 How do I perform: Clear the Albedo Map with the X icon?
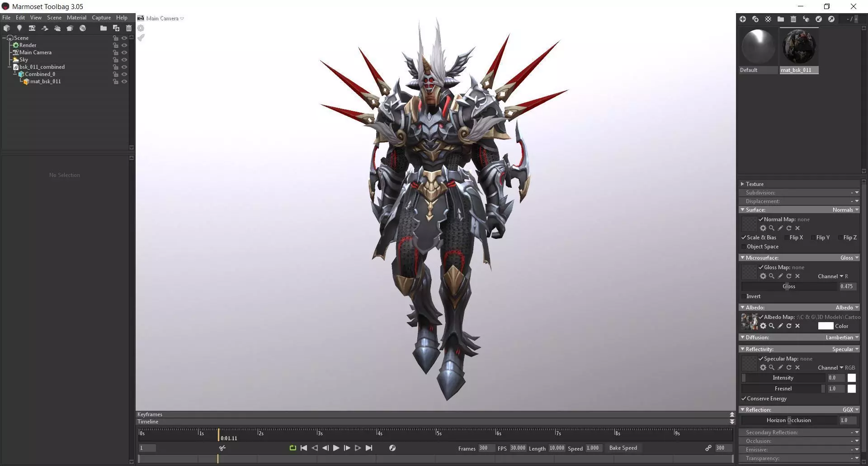(797, 326)
